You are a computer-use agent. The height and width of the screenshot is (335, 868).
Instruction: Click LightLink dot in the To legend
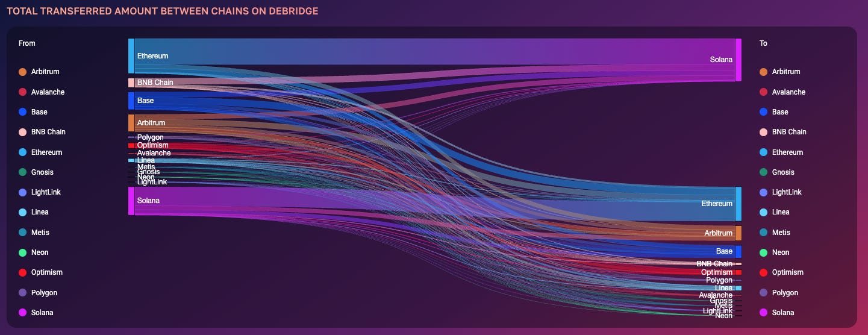[764, 192]
